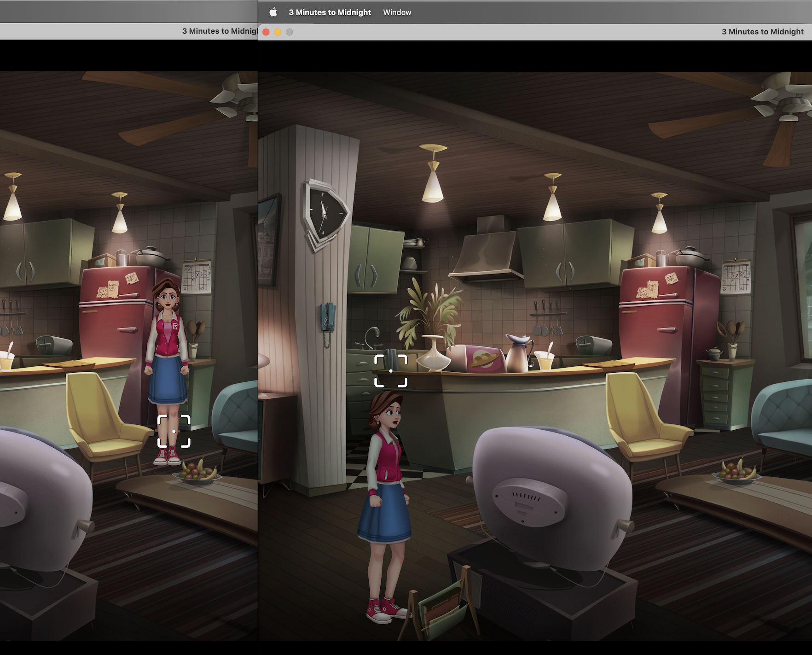This screenshot has height=655, width=812.
Task: Click the pink bread box on counter
Action: tap(483, 358)
